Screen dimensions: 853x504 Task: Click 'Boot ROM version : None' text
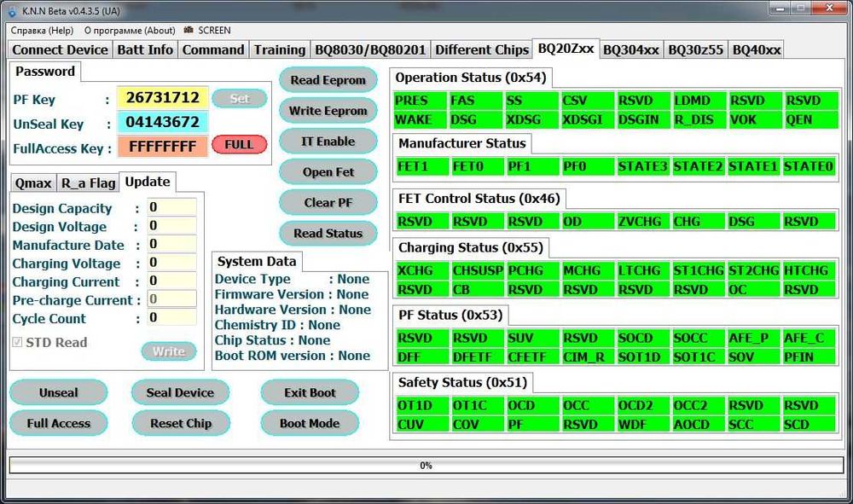click(x=292, y=356)
